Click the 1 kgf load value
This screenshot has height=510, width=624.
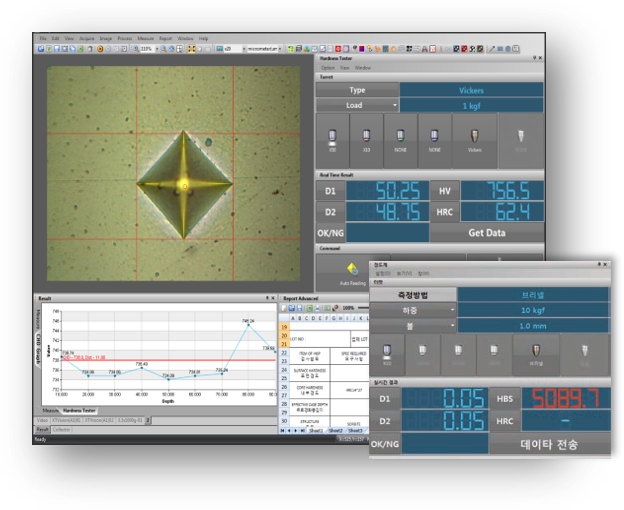471,106
